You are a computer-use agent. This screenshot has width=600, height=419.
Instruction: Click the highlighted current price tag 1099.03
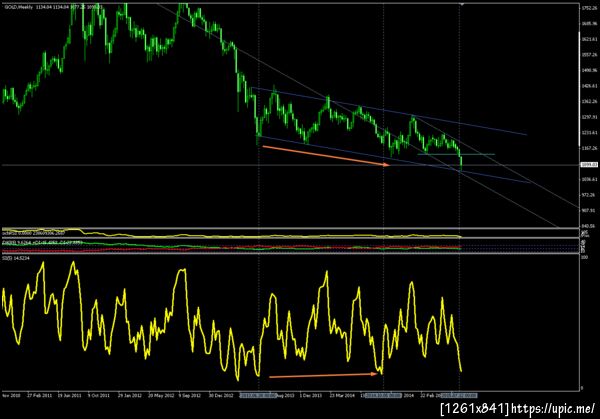click(589, 165)
